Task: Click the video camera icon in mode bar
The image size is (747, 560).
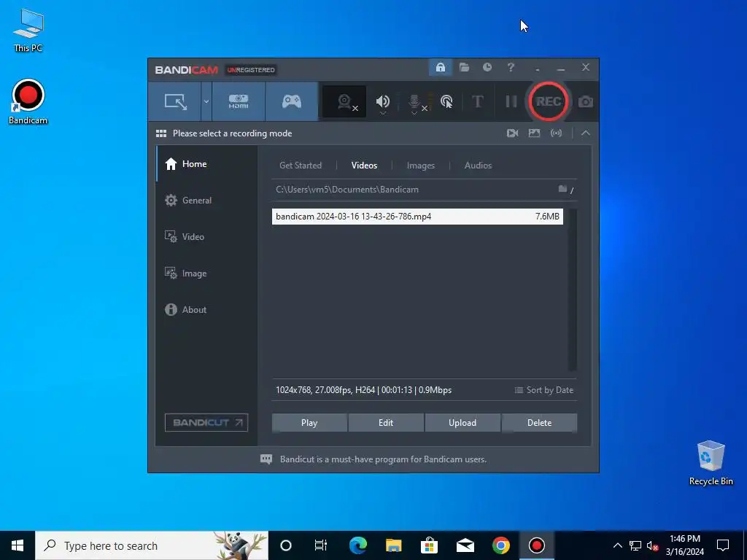Action: coord(512,133)
